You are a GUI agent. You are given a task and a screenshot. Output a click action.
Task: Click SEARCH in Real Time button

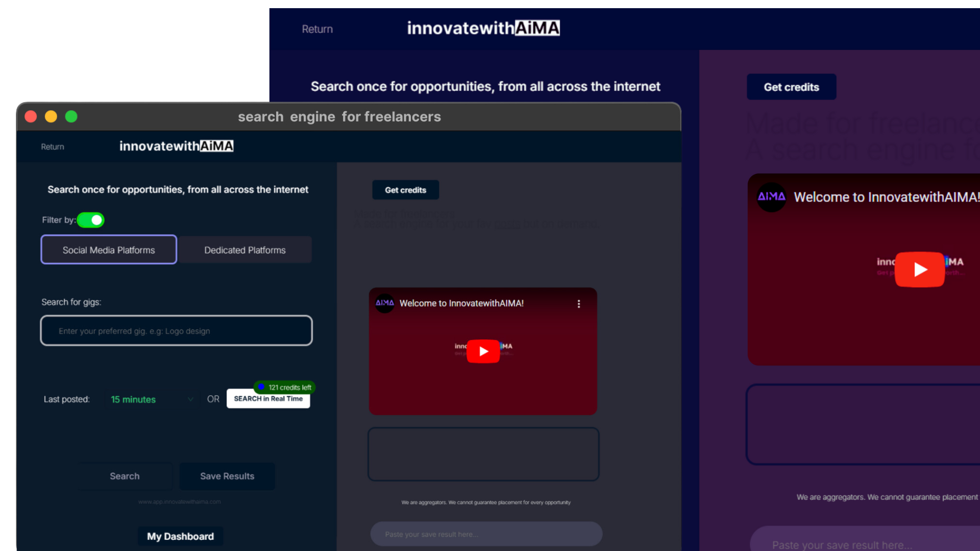point(268,399)
